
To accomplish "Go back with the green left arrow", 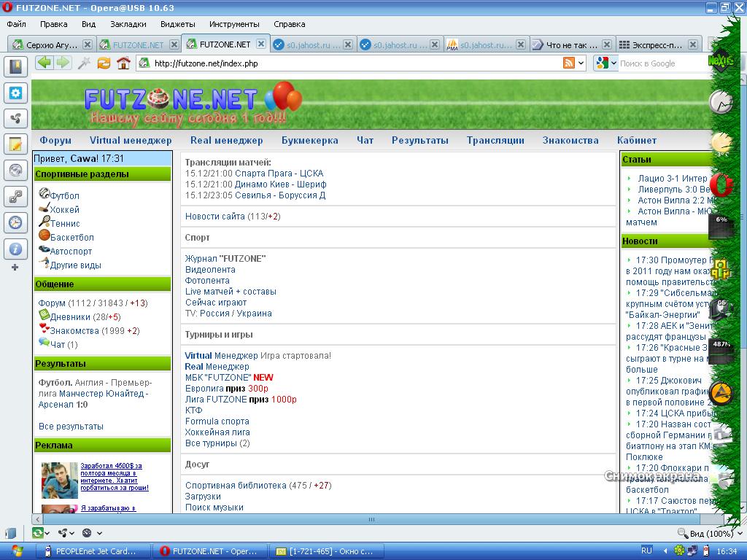I will coord(44,63).
